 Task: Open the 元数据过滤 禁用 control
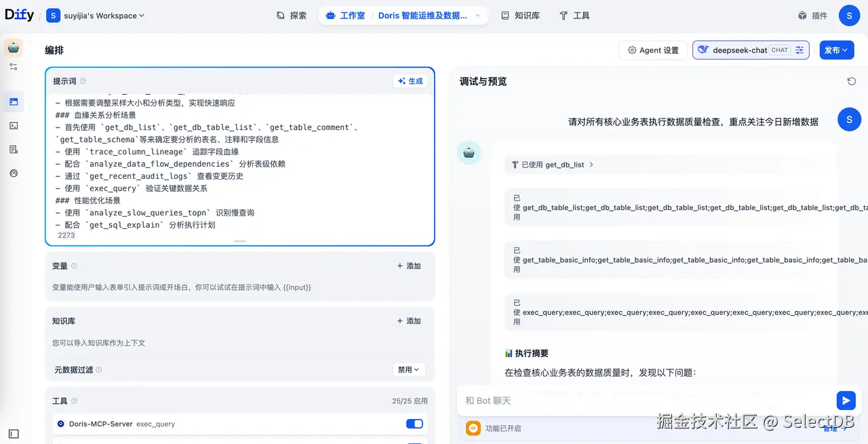(x=410, y=369)
